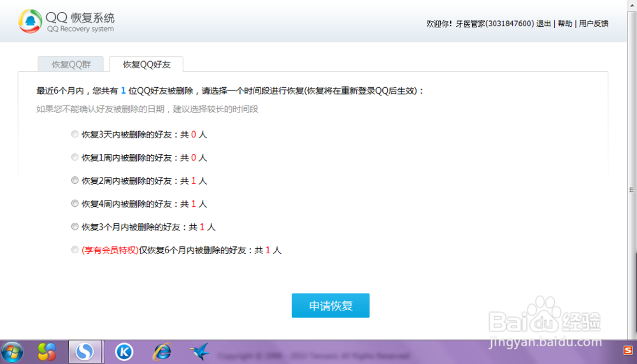Click the scrollbar up arrow
This screenshot has width=637, height=364.
632,5
